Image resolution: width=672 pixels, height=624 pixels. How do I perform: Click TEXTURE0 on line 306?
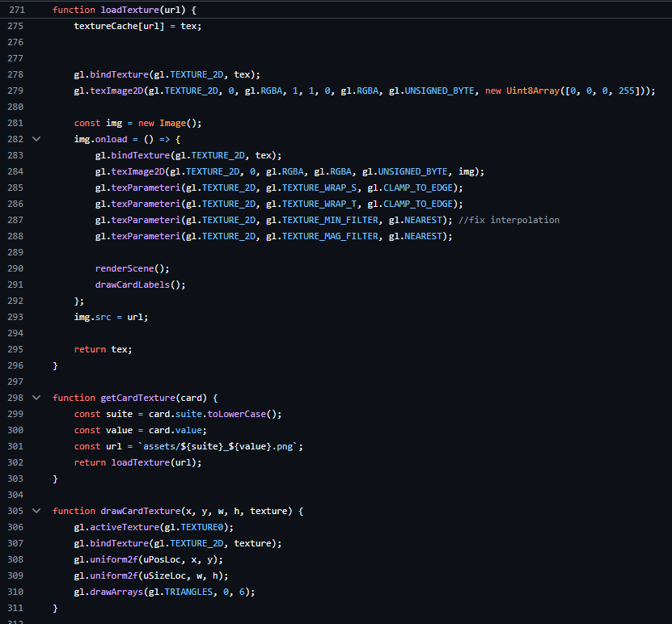tap(202, 527)
